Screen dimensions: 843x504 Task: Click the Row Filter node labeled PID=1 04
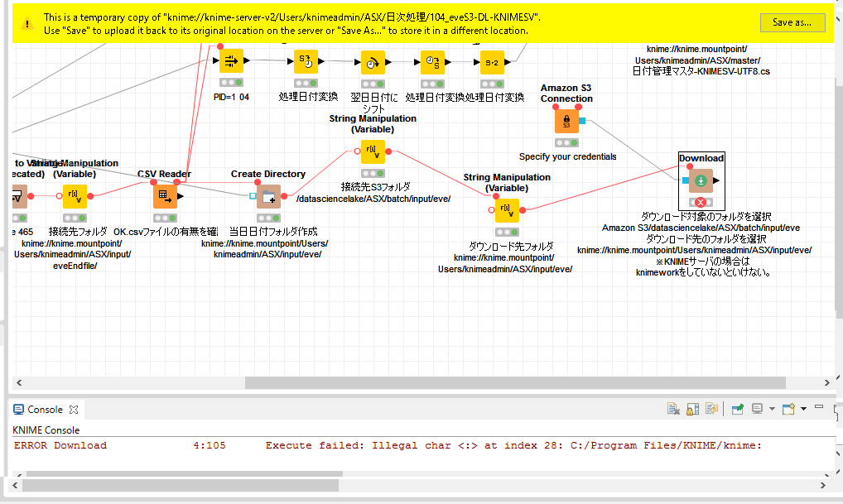pyautogui.click(x=231, y=61)
